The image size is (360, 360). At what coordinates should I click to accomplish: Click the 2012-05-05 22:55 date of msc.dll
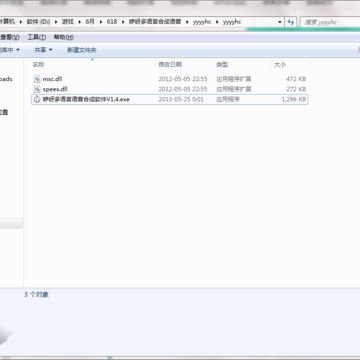pyautogui.click(x=183, y=79)
